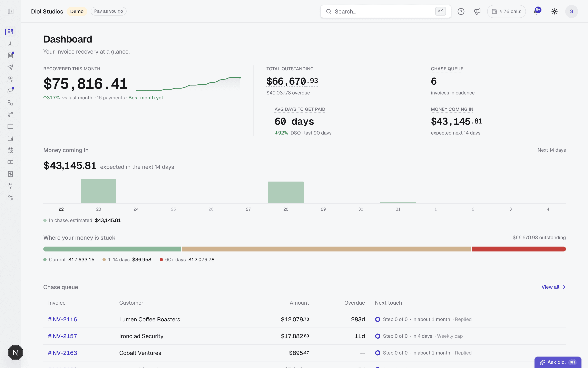
Task: Click the green Current aging bar segment
Action: coord(112,249)
